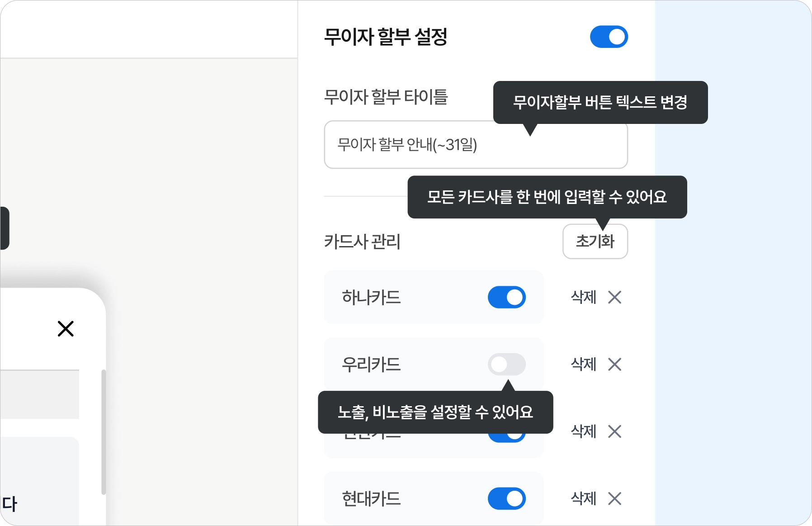Toggle the 무이자 할부 설정 master switch
Image resolution: width=812 pixels, height=526 pixels.
click(x=609, y=37)
